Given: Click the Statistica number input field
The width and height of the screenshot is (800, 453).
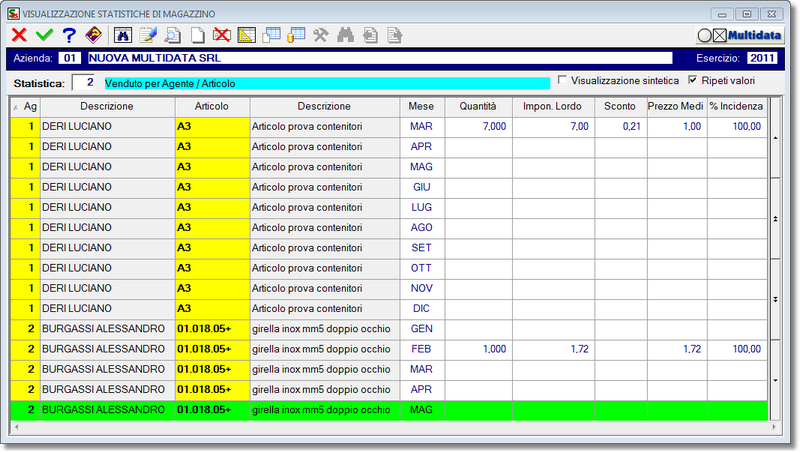Looking at the screenshot, I should tap(83, 83).
